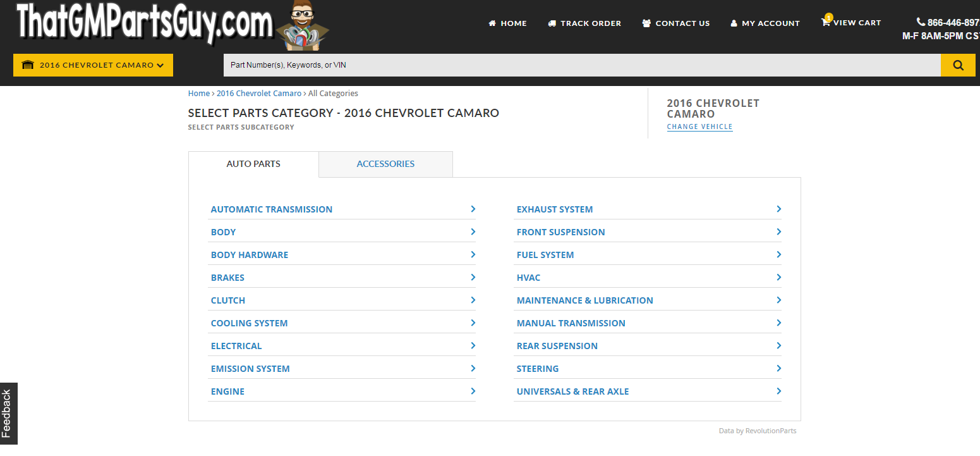Viewport: 980px width, 456px height.
Task: Click the Home breadcrumb link
Action: point(198,93)
